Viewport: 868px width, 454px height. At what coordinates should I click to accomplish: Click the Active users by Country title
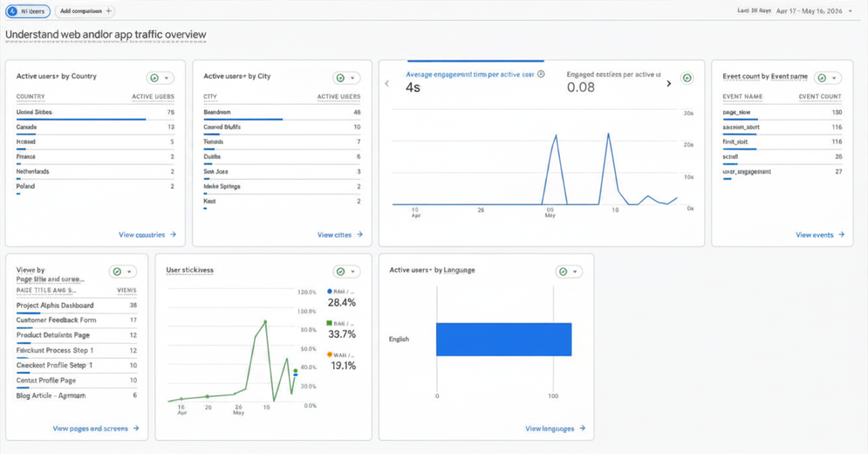(57, 77)
